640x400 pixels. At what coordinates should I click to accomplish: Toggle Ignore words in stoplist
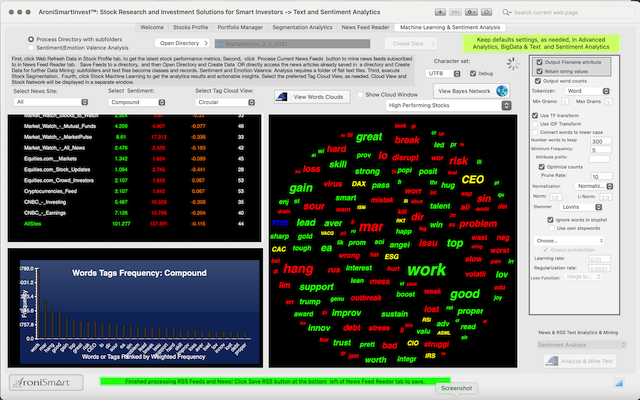(x=550, y=220)
